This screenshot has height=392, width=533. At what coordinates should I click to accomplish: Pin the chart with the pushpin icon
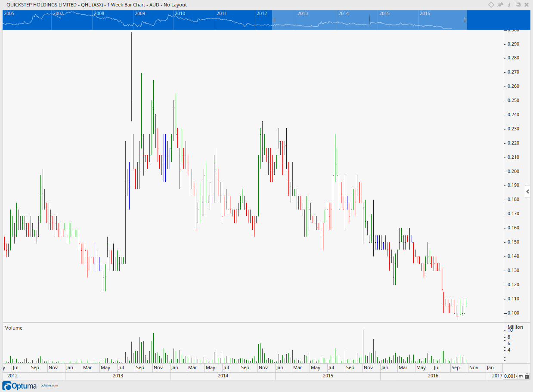[500, 5]
